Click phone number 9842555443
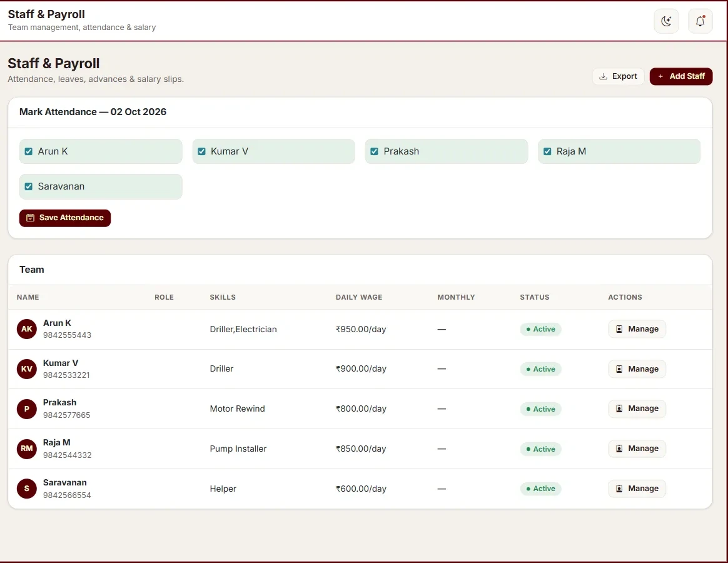Image resolution: width=728 pixels, height=563 pixels. tap(68, 335)
